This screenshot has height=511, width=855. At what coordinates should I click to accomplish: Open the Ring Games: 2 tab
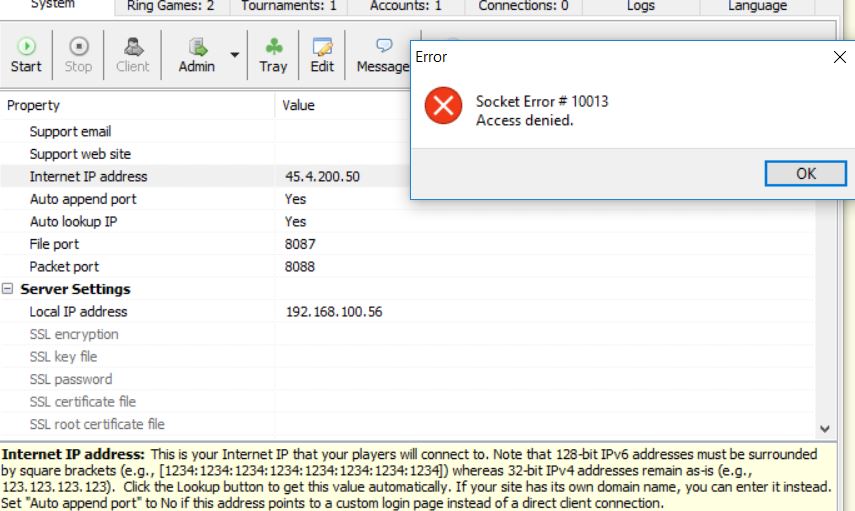point(171,6)
